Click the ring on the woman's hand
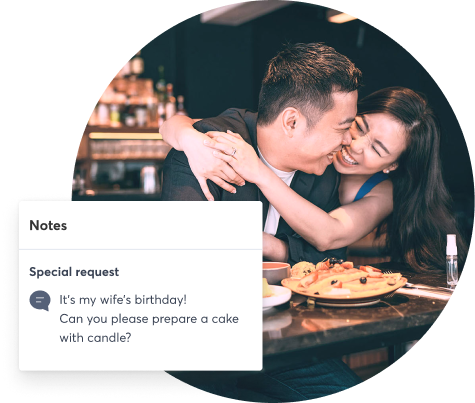This screenshot has width=475, height=403. pos(234,152)
